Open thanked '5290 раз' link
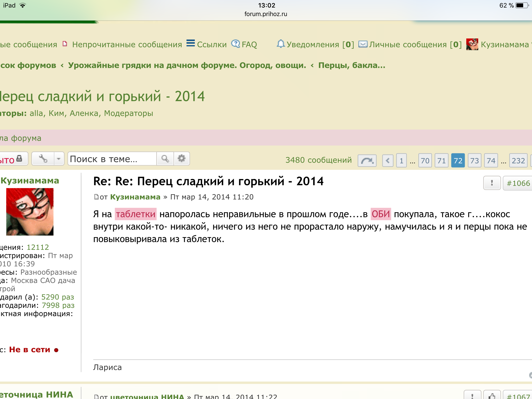Image resolution: width=532 pixels, height=399 pixels. point(58,297)
